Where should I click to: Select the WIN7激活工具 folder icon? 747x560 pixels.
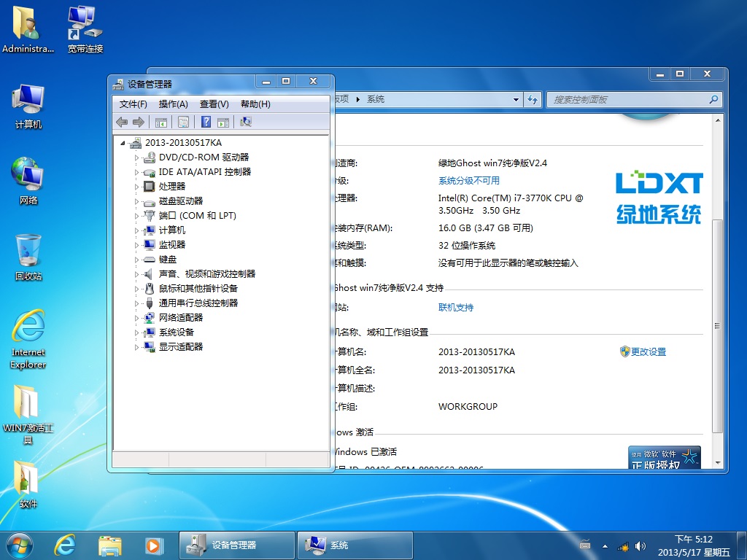[x=28, y=414]
